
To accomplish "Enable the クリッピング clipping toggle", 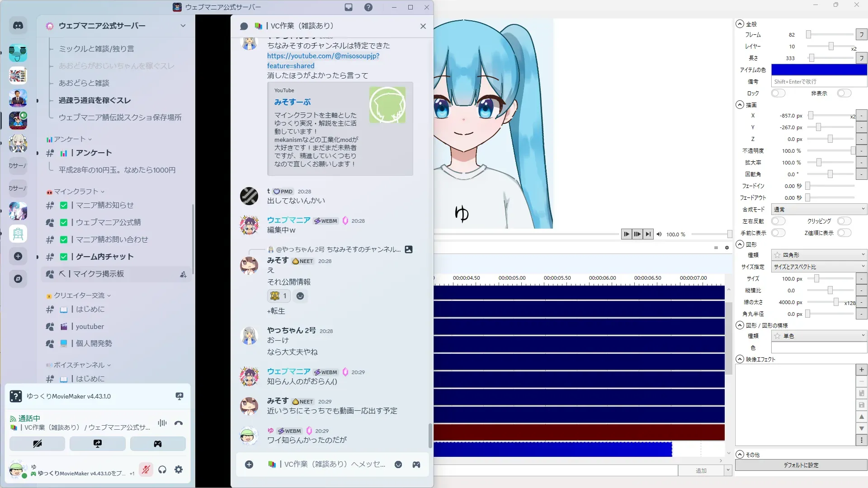I will [844, 221].
